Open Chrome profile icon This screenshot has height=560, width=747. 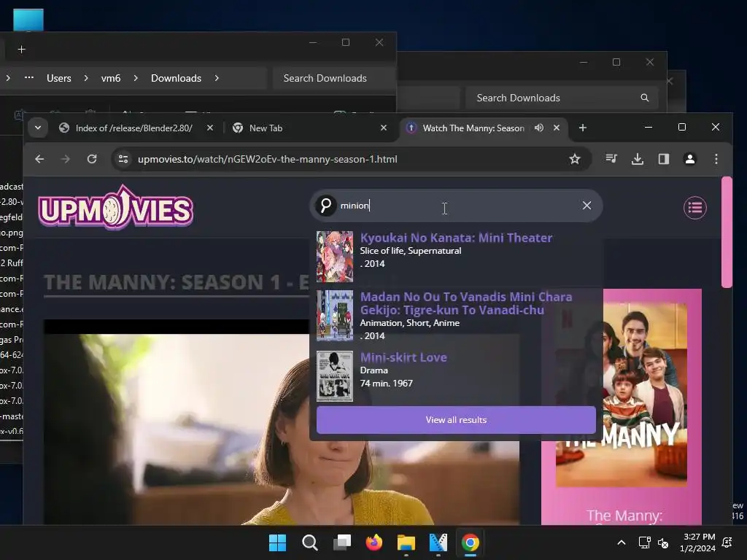[x=690, y=159]
